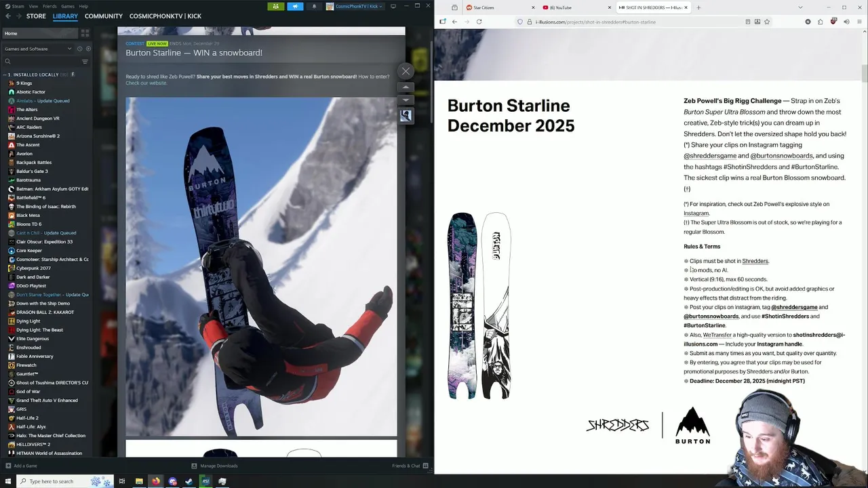Open Help menu in Steam

(83, 6)
